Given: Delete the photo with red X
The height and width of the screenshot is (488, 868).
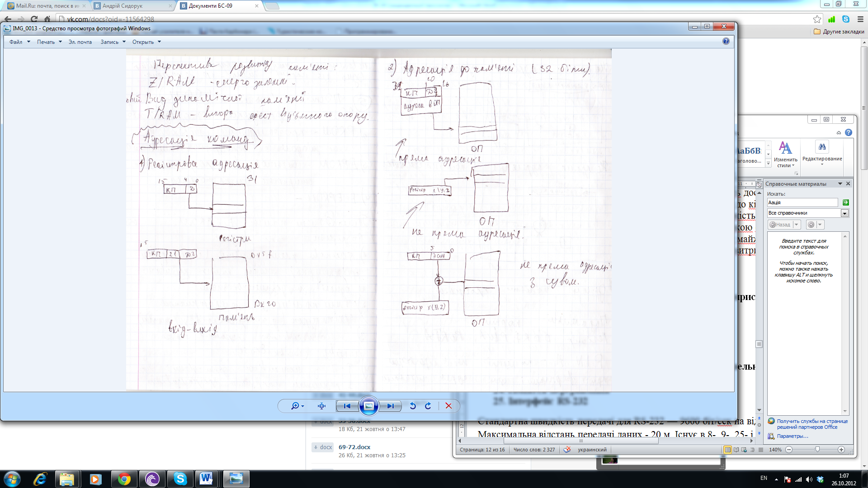Looking at the screenshot, I should point(448,406).
